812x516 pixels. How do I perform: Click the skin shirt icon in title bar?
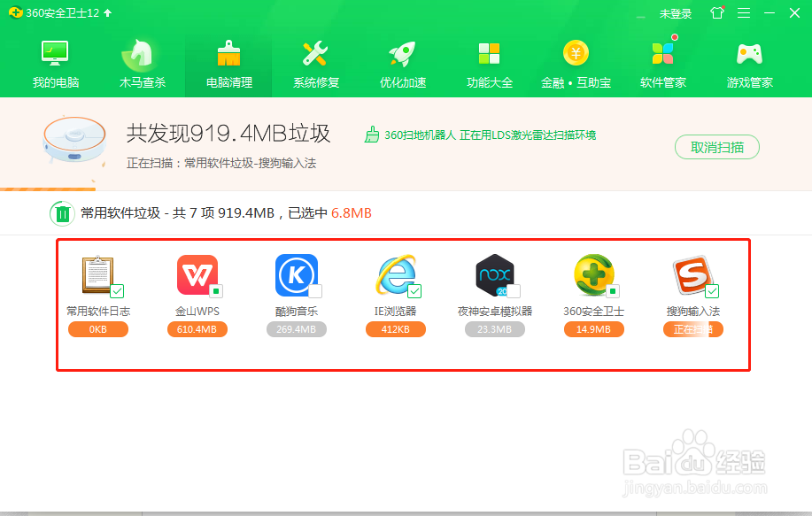click(717, 12)
